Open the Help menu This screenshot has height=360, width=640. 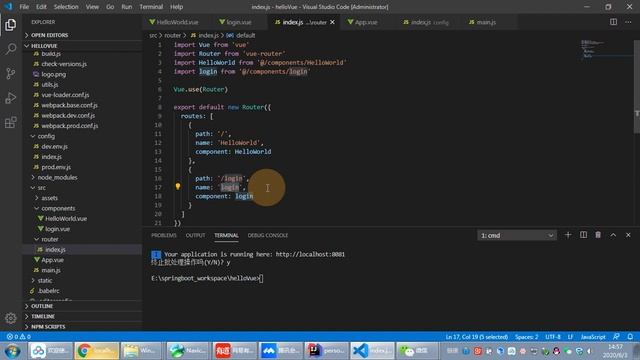pos(176,7)
